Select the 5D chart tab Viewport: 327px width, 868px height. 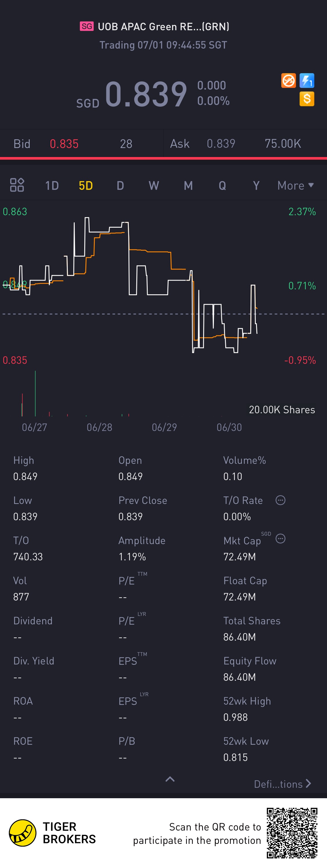tap(86, 186)
